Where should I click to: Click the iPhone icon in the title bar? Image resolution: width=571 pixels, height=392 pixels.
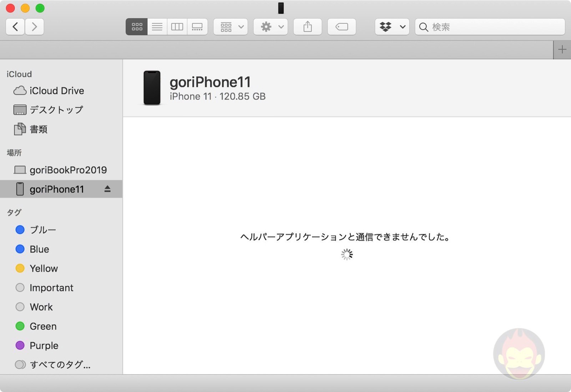pyautogui.click(x=281, y=8)
